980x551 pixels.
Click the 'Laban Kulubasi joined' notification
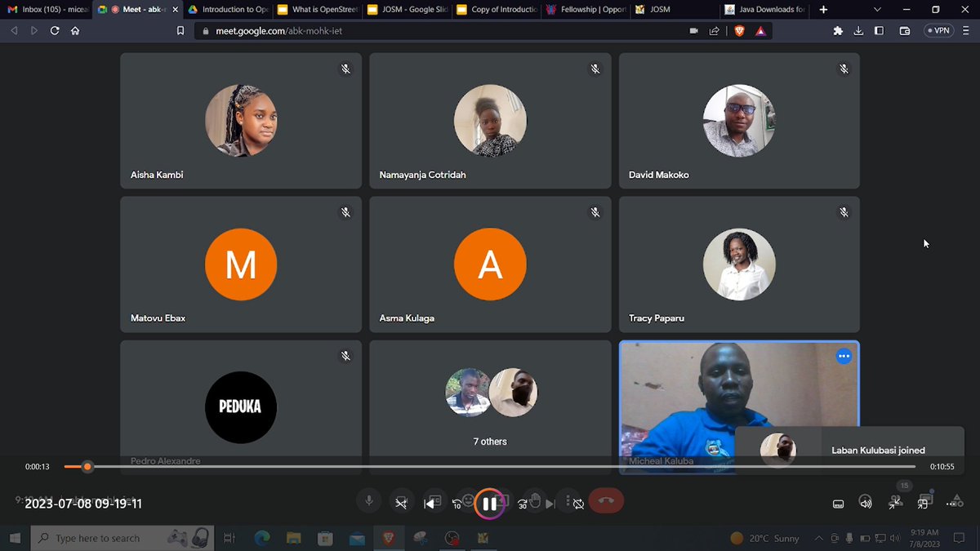(849, 450)
